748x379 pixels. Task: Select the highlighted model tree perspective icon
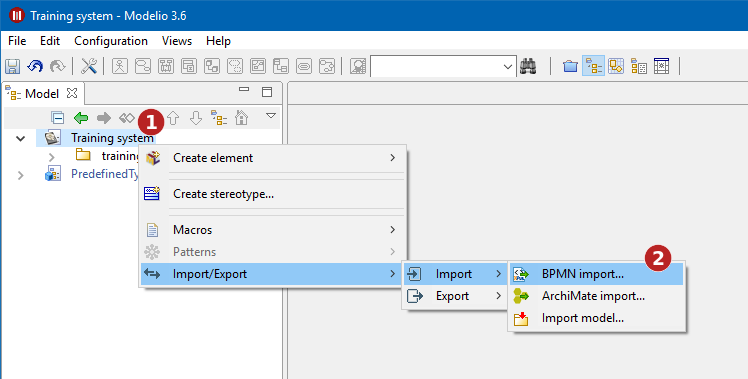point(593,66)
